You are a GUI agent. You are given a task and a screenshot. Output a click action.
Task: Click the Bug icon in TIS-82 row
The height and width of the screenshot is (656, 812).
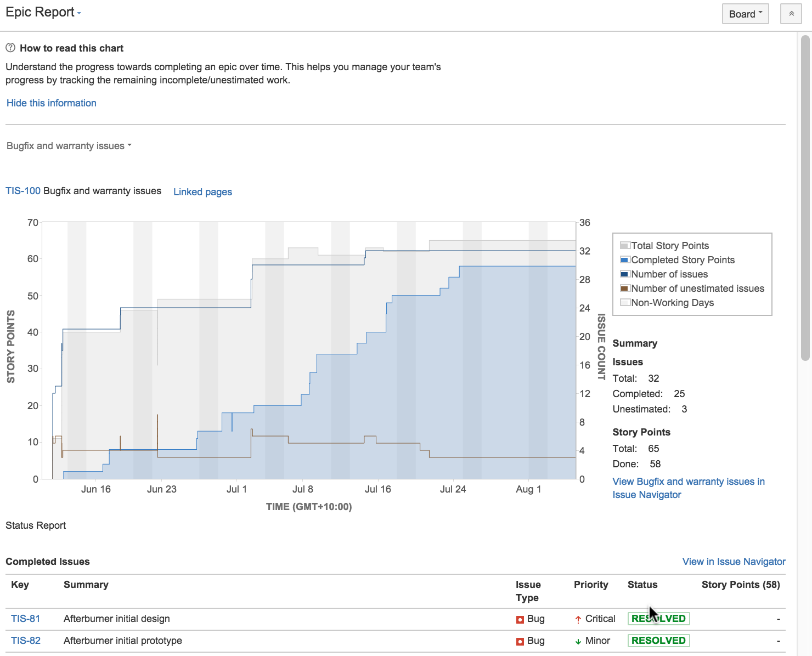(x=520, y=641)
